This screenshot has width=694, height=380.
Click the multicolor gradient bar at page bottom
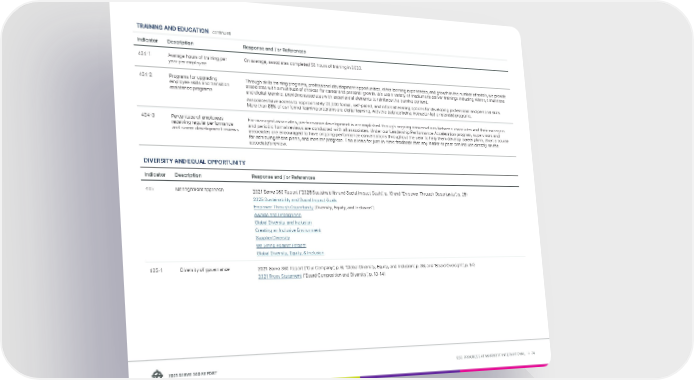pyautogui.click(x=443, y=371)
